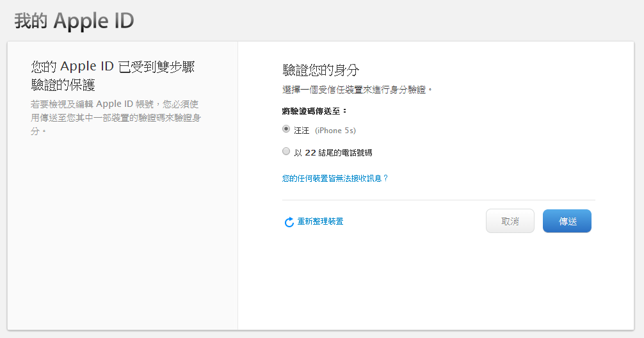644x338 pixels.
Task: Click the 取消 button
Action: click(510, 221)
